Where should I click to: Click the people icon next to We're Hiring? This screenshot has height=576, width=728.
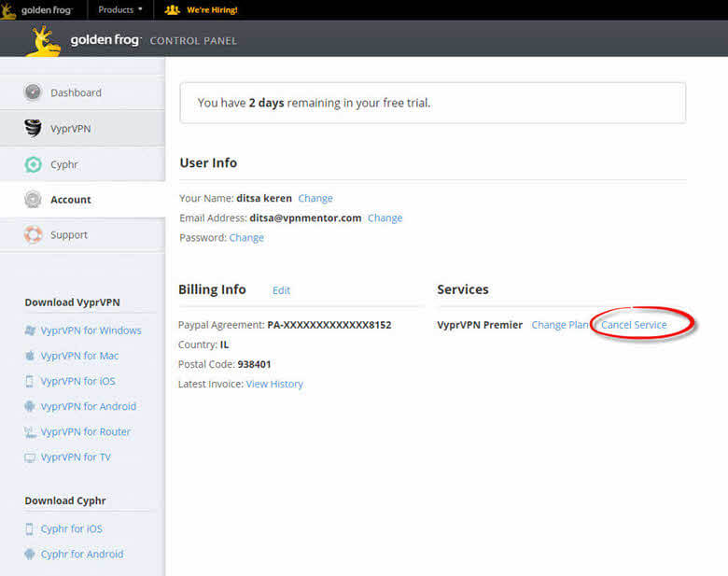pos(173,9)
